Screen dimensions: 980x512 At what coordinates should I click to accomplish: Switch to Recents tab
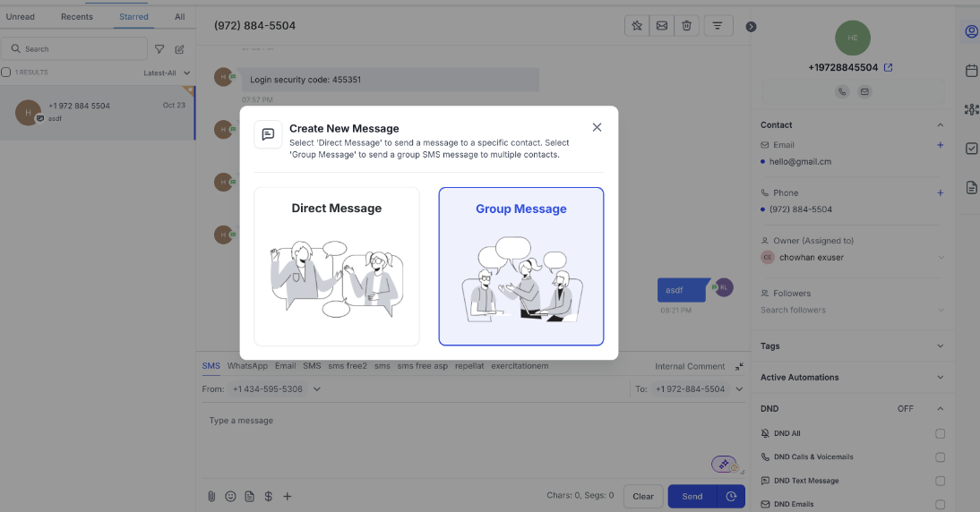coord(77,17)
